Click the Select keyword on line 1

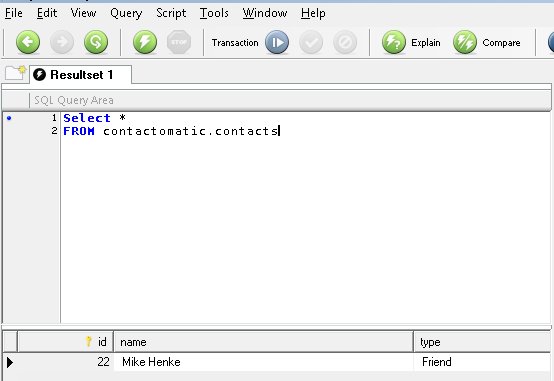pos(87,118)
